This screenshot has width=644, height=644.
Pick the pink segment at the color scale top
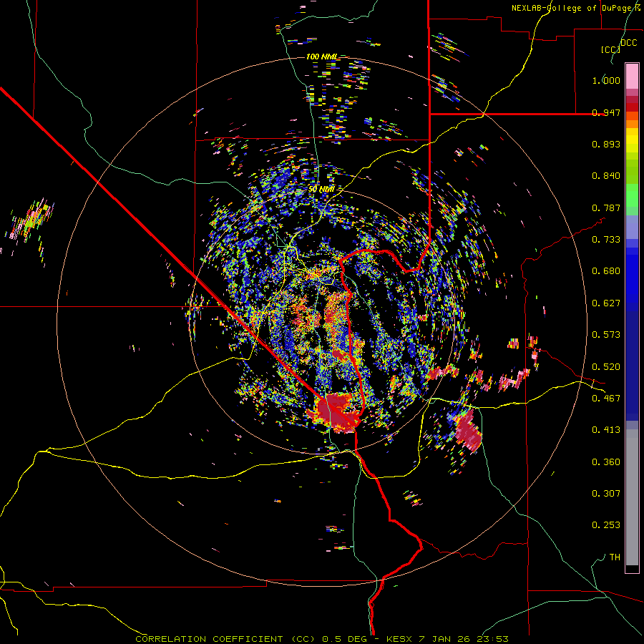pyautogui.click(x=632, y=77)
